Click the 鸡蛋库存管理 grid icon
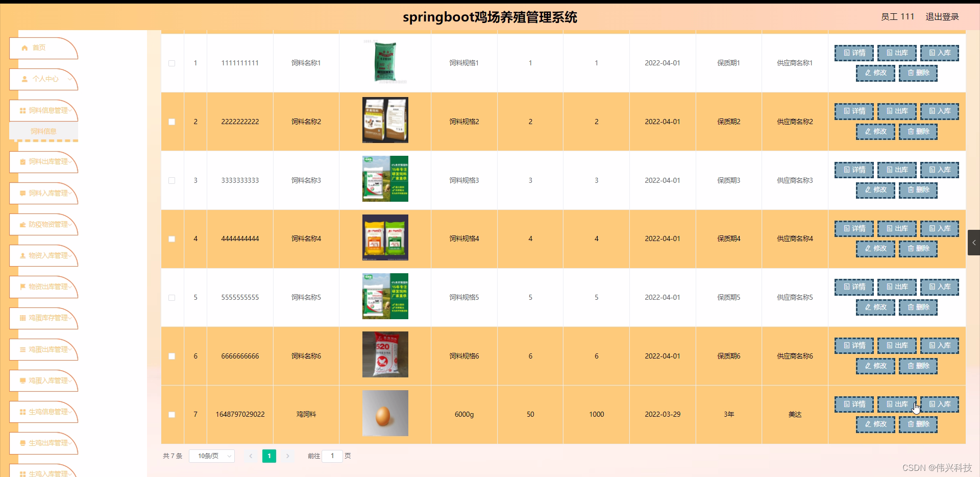 tap(22, 318)
